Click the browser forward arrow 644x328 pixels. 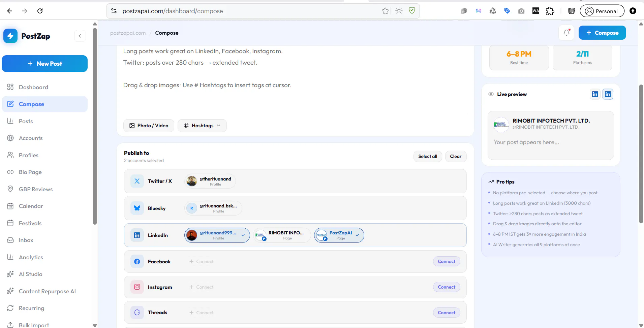point(25,11)
